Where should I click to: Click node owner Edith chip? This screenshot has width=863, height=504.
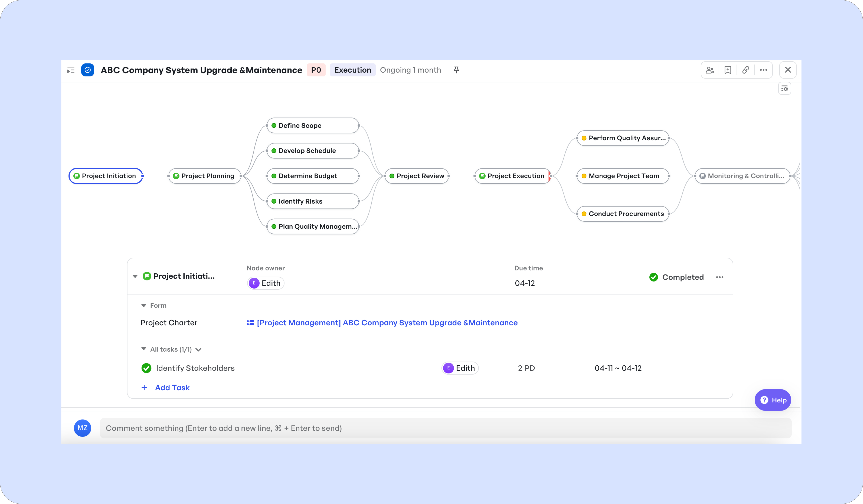(266, 283)
